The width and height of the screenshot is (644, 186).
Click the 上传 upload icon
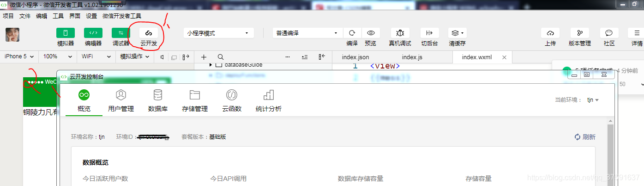click(x=550, y=33)
